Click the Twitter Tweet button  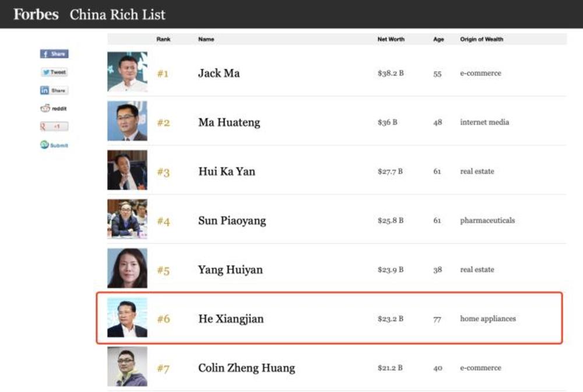click(x=54, y=72)
